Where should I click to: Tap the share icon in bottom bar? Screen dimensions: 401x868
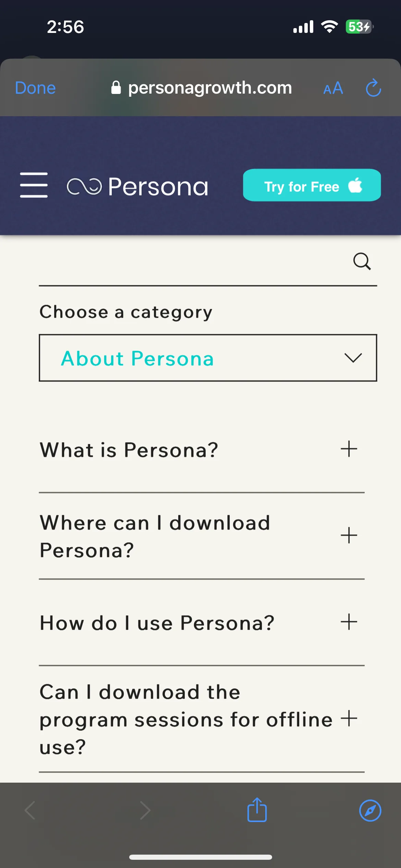coord(257,810)
